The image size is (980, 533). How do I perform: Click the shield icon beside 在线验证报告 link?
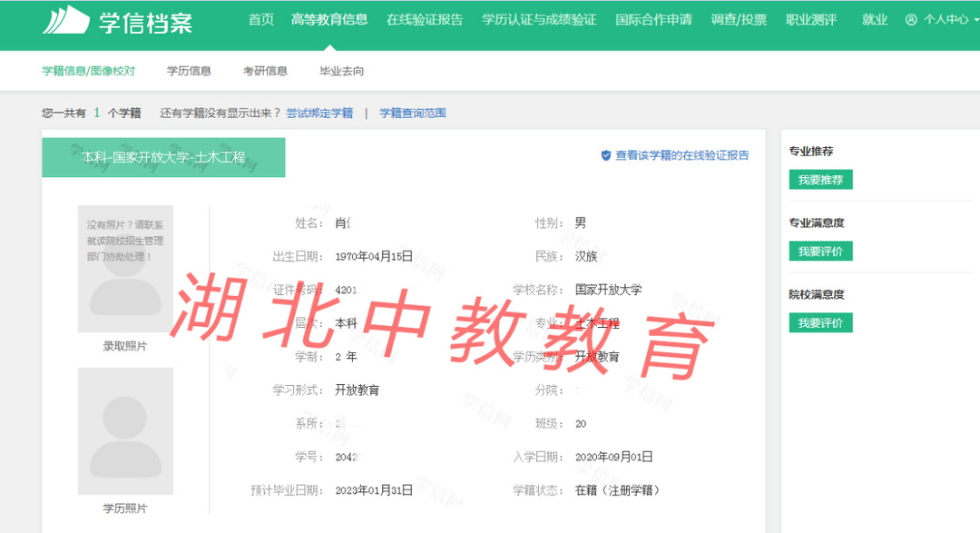605,156
